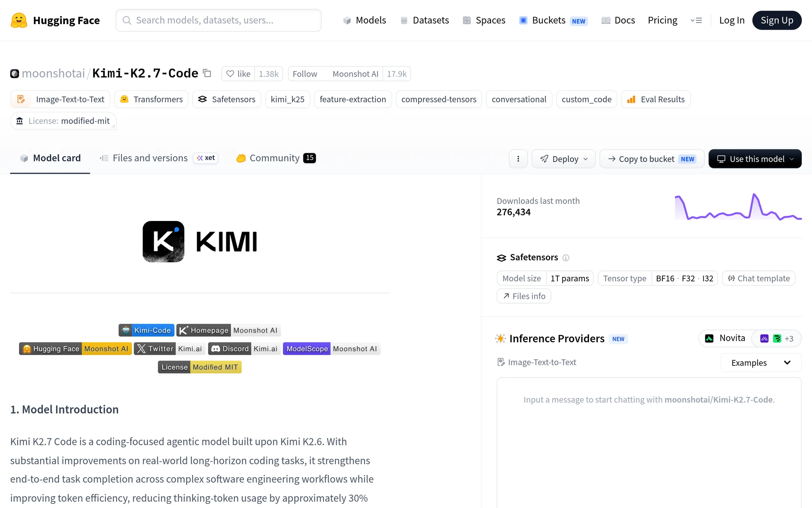This screenshot has height=508, width=812.
Task: Click the Kimi K logo image
Action: tap(163, 241)
